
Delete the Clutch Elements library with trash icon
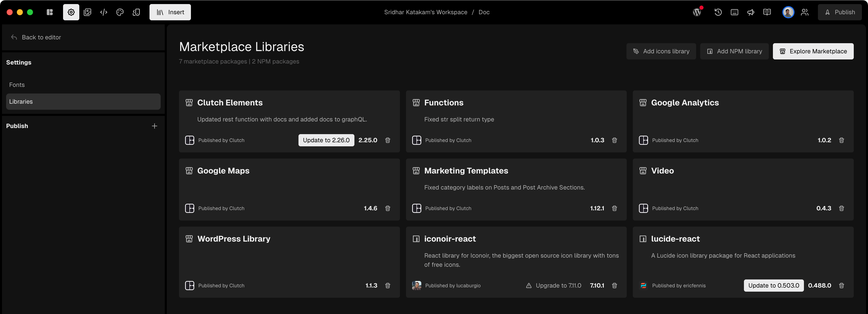(387, 140)
